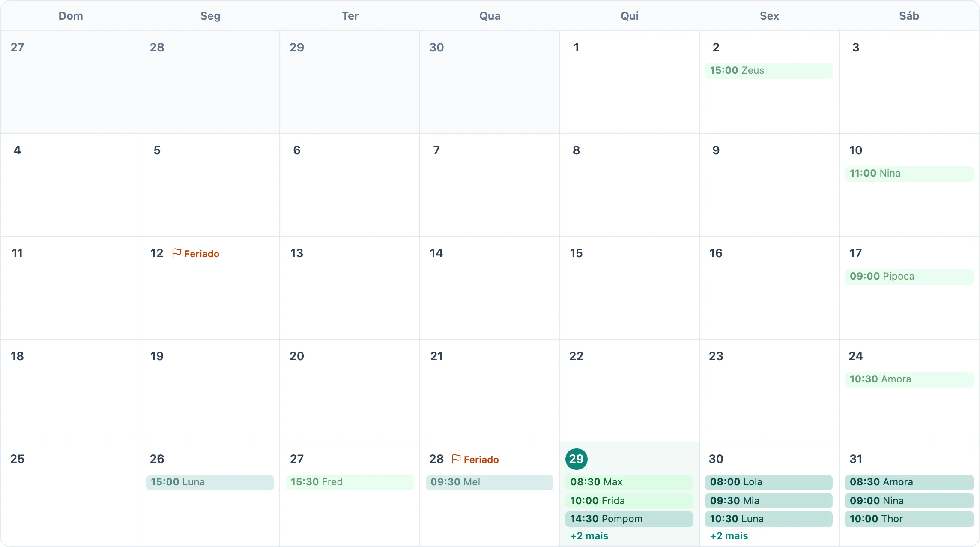Open the 10:30 Amora appointment on day 24
The height and width of the screenshot is (547, 980).
tap(909, 379)
